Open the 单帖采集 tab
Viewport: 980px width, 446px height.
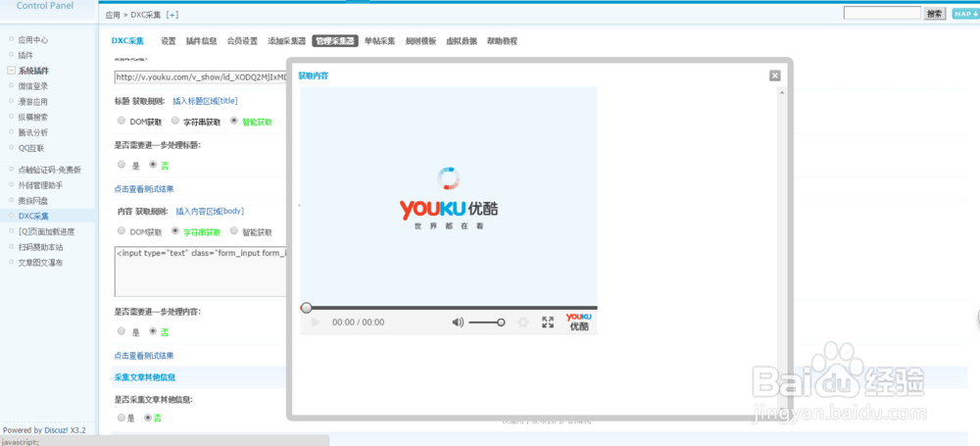(380, 41)
